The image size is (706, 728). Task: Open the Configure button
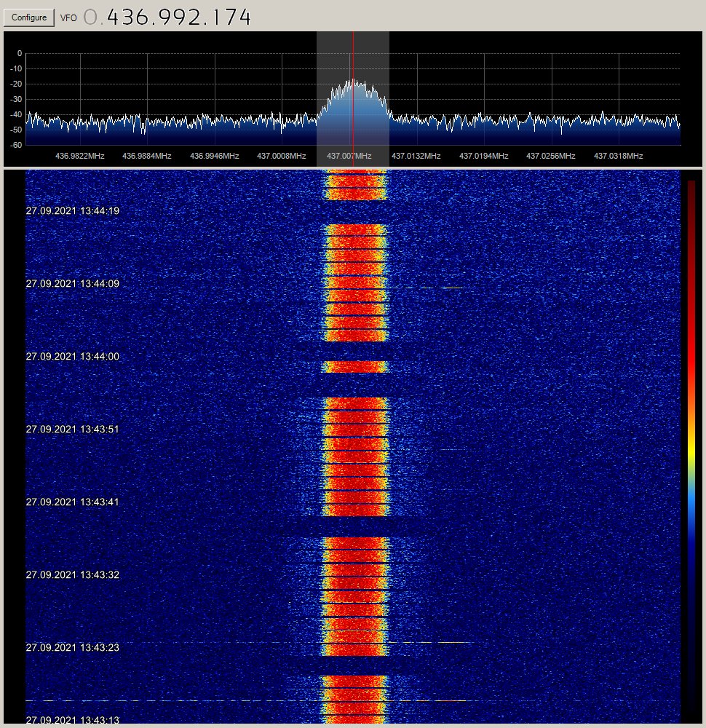point(29,17)
